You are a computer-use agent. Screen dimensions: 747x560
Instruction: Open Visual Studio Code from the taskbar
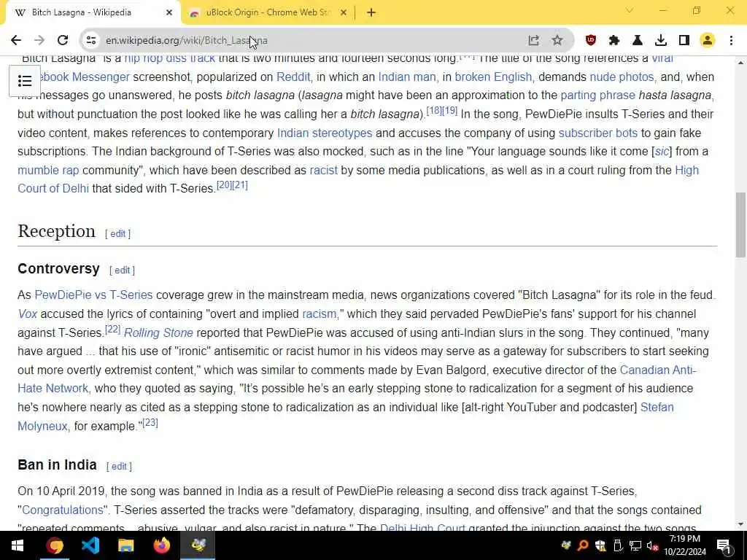[90, 545]
